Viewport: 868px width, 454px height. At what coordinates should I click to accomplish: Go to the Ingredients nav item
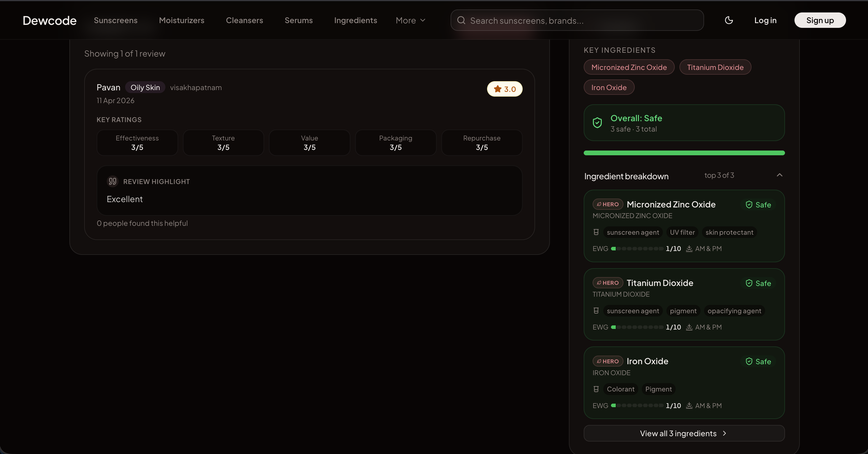[x=355, y=20]
